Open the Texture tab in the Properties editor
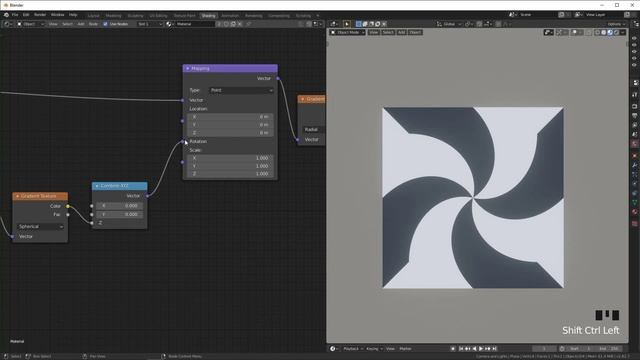Viewport: 640px width, 360px height. [x=635, y=223]
